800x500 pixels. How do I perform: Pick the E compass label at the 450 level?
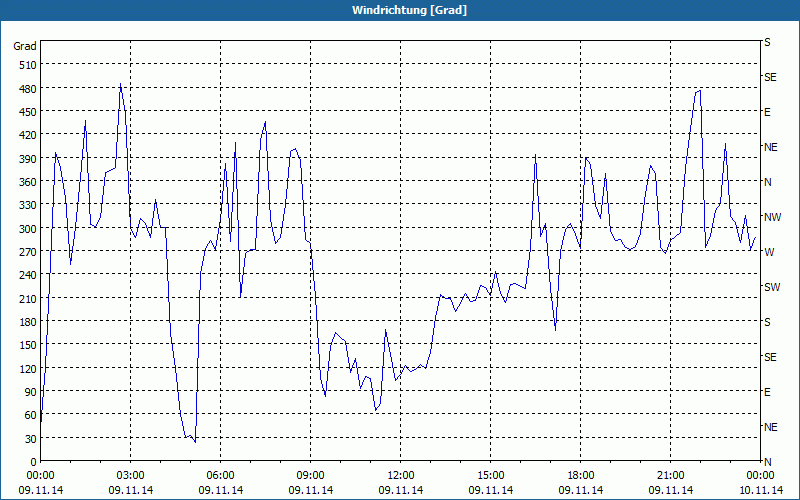click(x=767, y=112)
